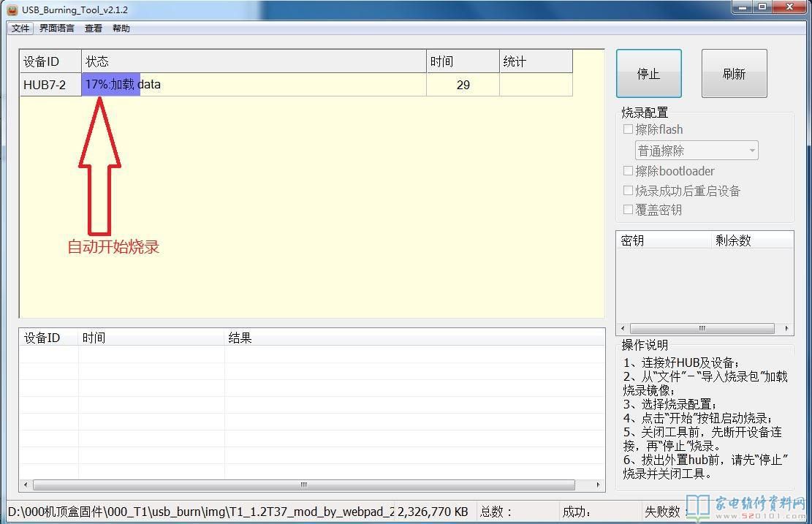
Task: Toggle the 覆盖密钥 checkbox
Action: pyautogui.click(x=628, y=210)
